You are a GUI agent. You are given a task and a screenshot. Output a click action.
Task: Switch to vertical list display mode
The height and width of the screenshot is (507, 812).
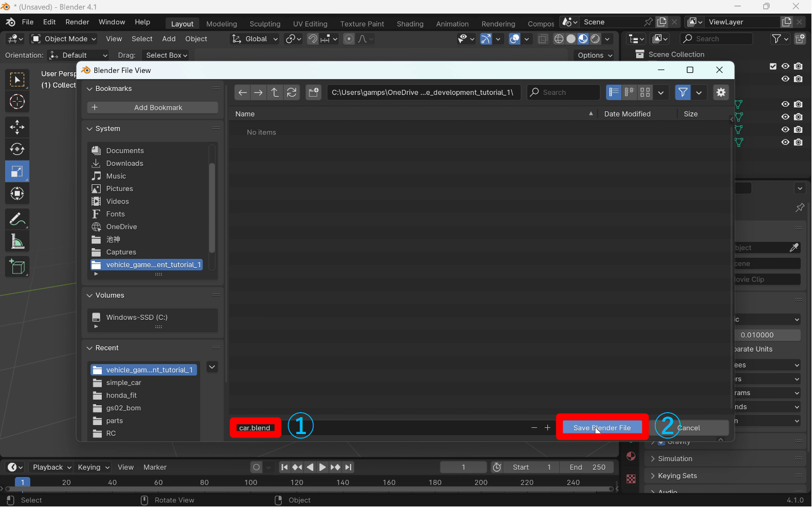point(614,92)
